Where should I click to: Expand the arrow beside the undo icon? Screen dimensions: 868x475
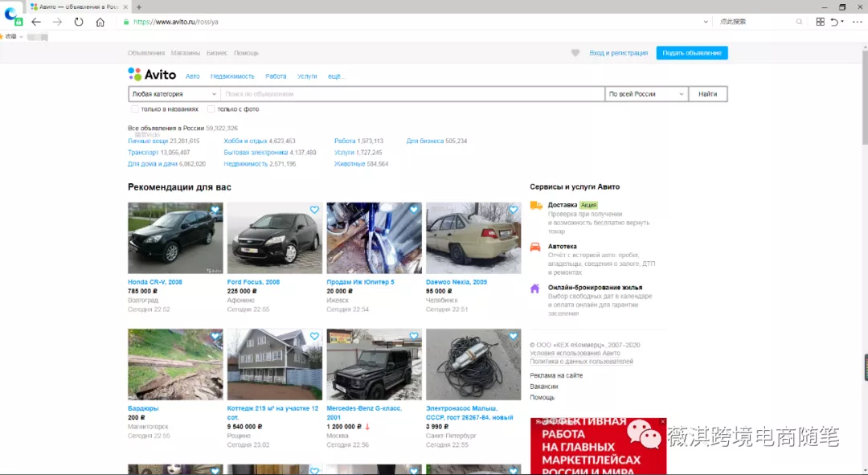click(x=842, y=22)
